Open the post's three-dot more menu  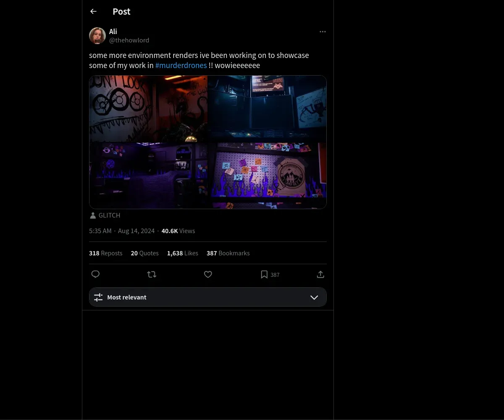(x=323, y=31)
